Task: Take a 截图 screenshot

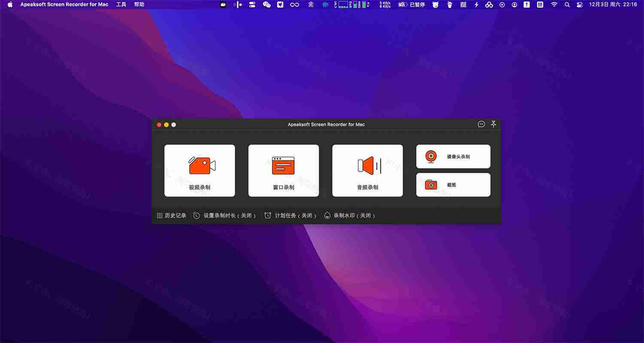Action: coord(453,184)
